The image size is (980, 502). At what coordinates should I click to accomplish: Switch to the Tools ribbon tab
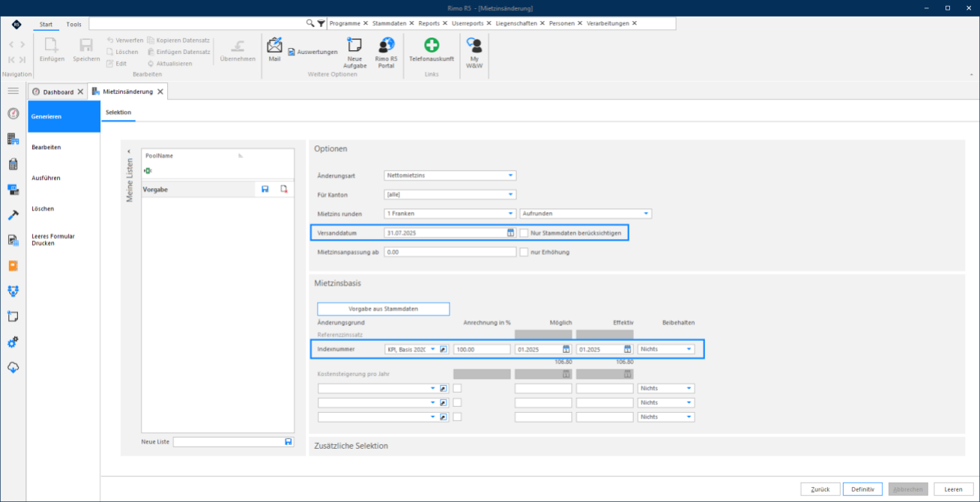tap(73, 24)
